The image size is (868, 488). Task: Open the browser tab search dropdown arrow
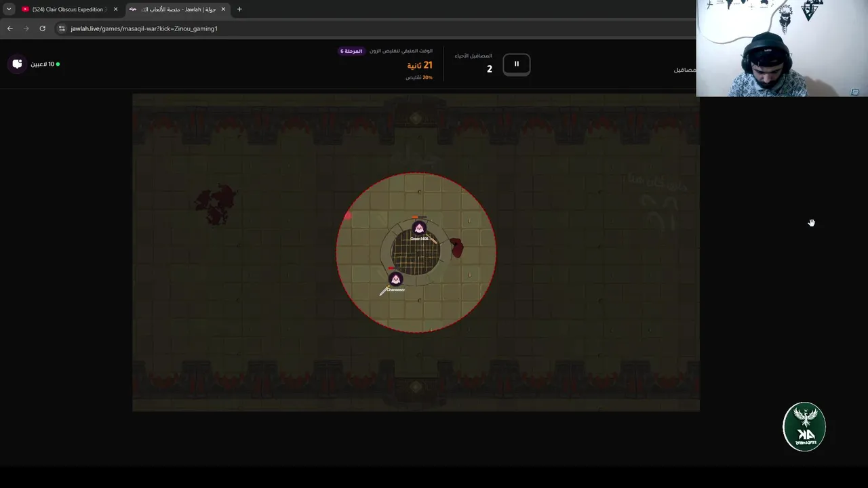pos(9,9)
